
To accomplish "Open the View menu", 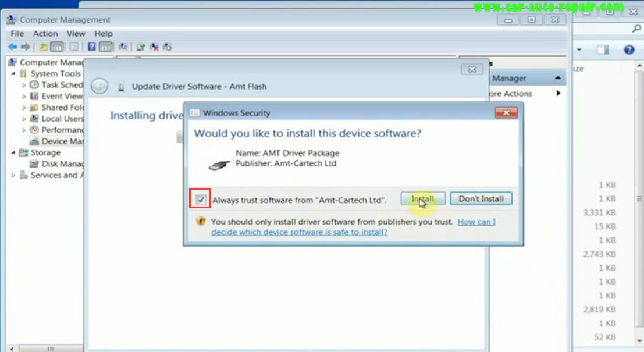I will pos(76,34).
